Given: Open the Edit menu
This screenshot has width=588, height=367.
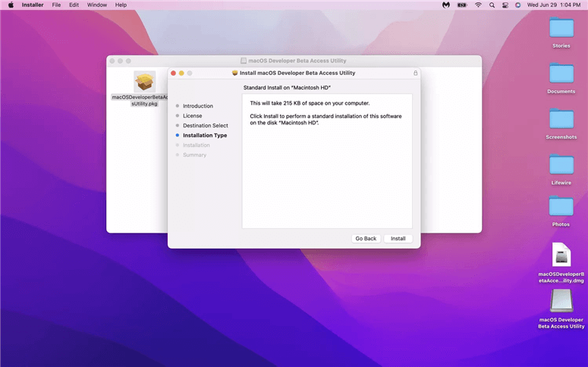Looking at the screenshot, I should tap(74, 5).
